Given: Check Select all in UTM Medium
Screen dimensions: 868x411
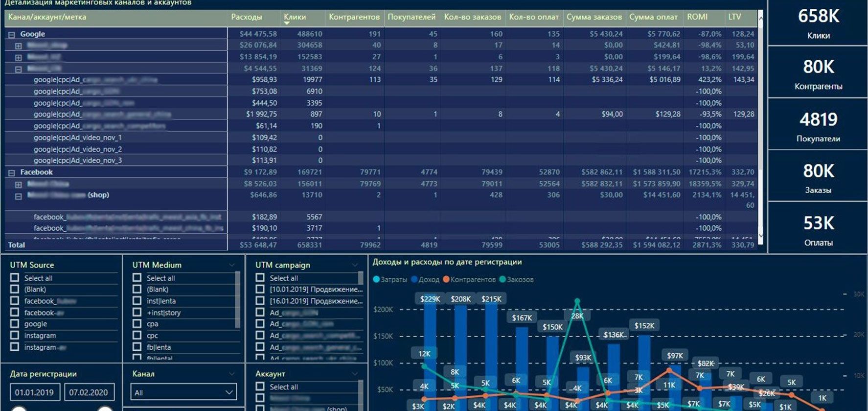Looking at the screenshot, I should point(137,278).
